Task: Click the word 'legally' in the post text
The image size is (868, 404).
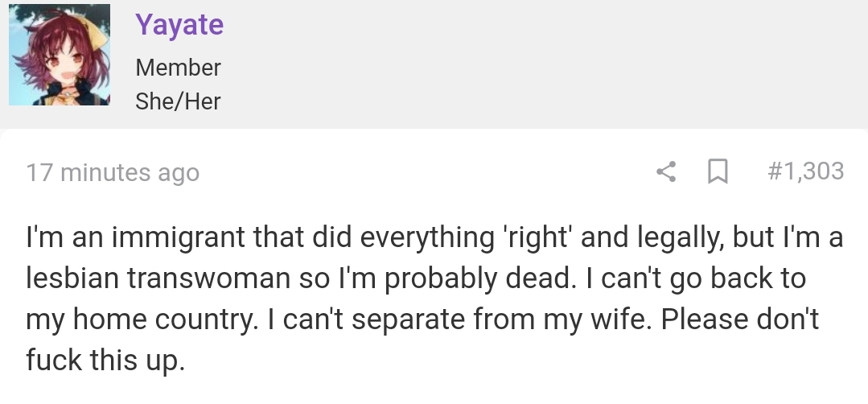Action: point(681,238)
